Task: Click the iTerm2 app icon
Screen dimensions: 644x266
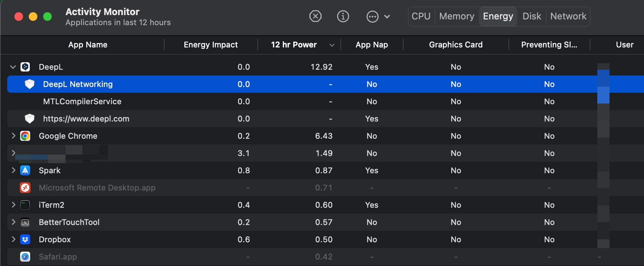Action: pos(25,205)
